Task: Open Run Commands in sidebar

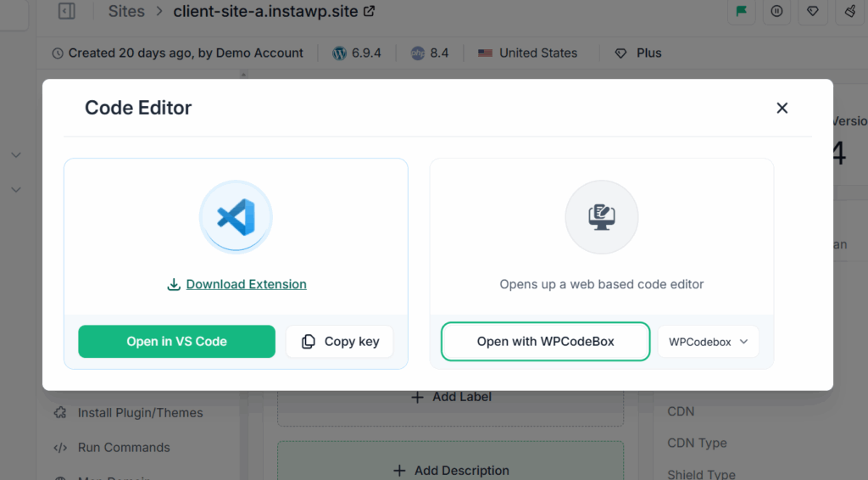Action: click(112, 447)
